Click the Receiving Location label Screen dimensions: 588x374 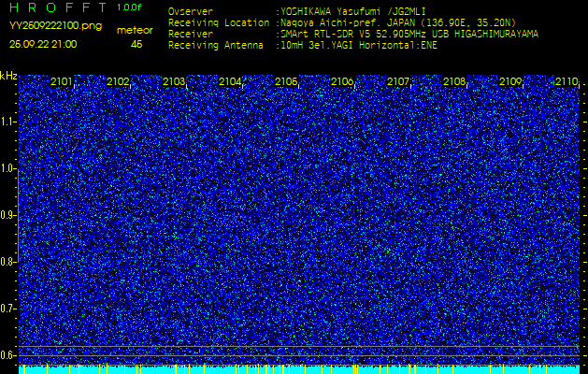pyautogui.click(x=219, y=22)
